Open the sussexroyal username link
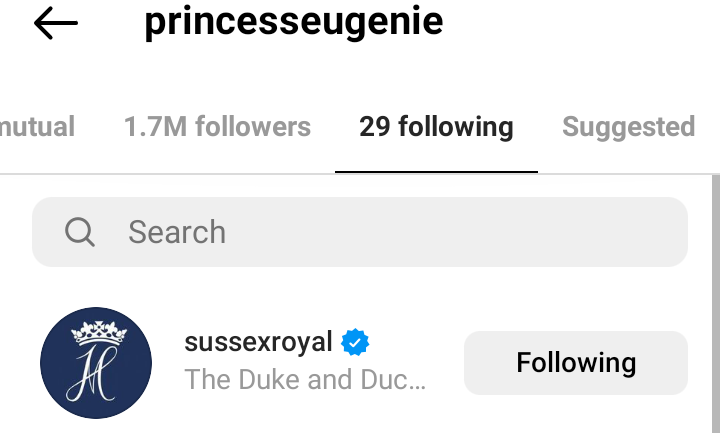 [259, 342]
